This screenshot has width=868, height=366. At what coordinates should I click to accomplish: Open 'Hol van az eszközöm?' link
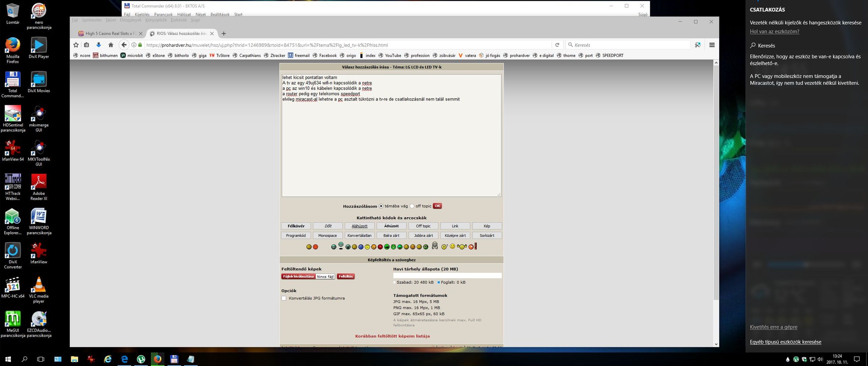774,32
